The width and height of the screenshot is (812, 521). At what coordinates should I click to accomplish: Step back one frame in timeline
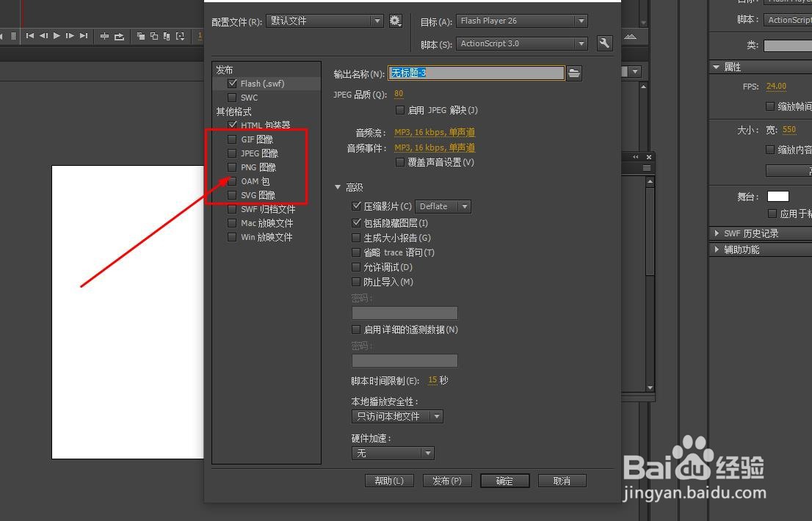[x=43, y=36]
